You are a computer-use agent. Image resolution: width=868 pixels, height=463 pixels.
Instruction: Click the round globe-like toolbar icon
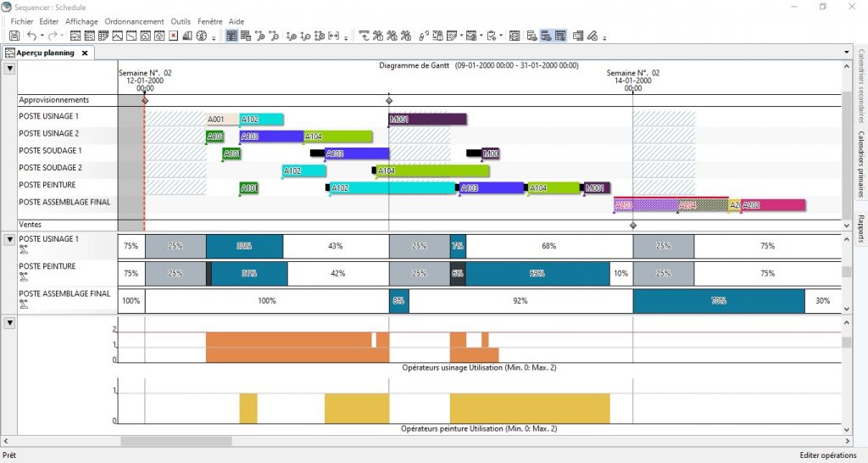pyautogui.click(x=202, y=36)
